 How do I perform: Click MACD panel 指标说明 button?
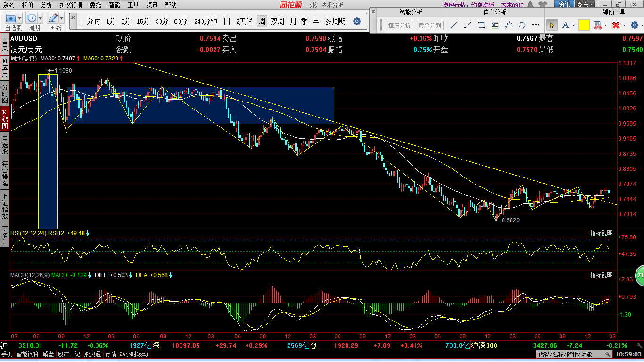tap(602, 275)
